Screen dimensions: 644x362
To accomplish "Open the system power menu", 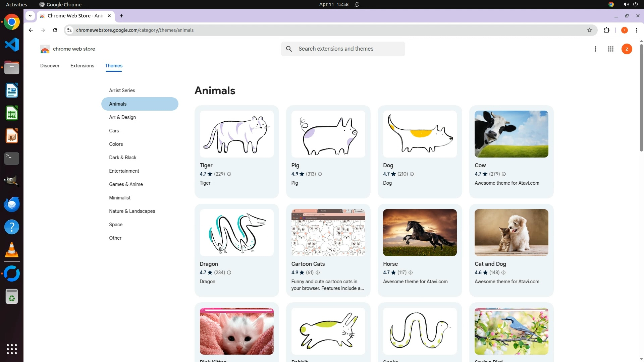I will [x=635, y=4].
